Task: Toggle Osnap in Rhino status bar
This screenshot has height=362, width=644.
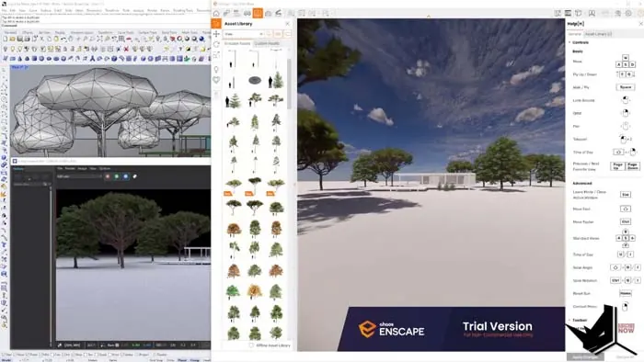Action: click(x=195, y=360)
